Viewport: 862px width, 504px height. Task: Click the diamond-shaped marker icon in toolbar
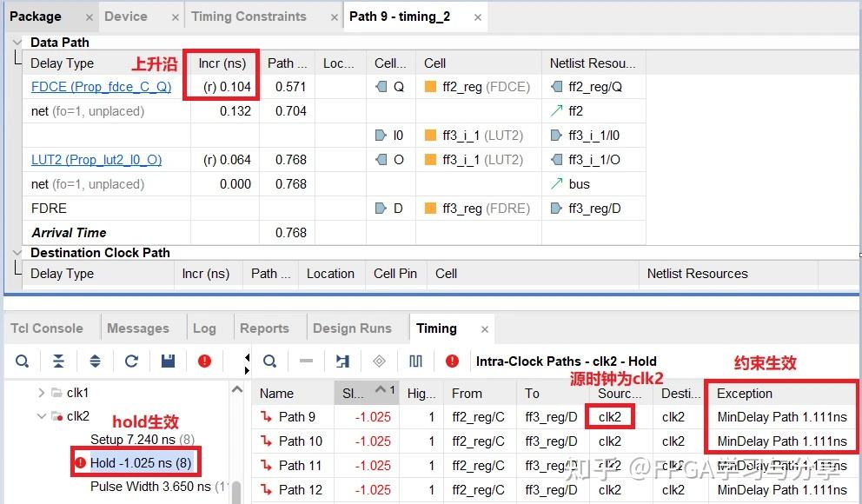coord(378,361)
